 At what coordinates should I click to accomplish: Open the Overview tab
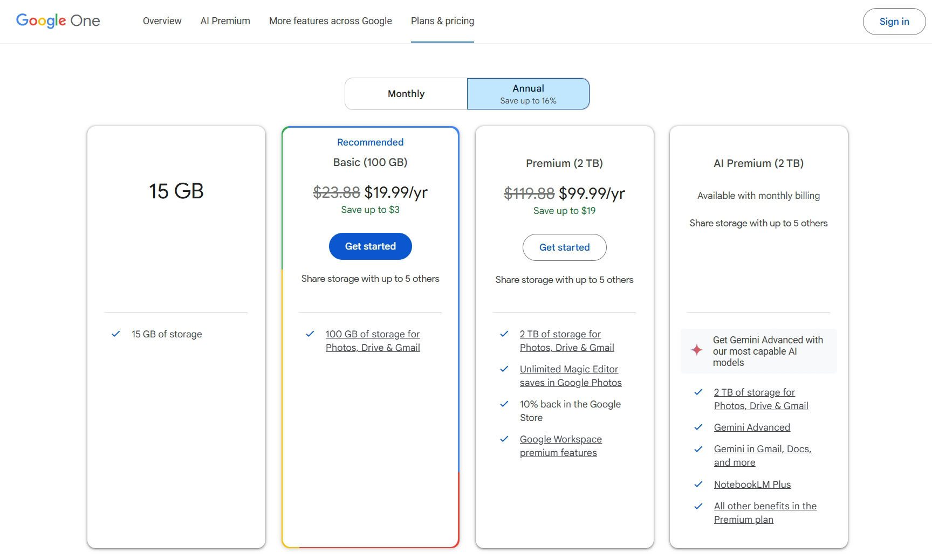tap(162, 21)
